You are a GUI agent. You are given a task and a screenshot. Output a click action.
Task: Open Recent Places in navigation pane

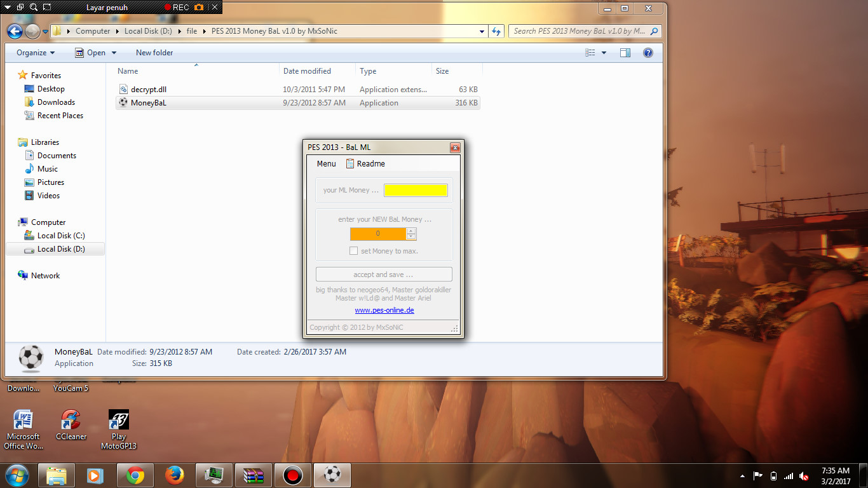60,116
